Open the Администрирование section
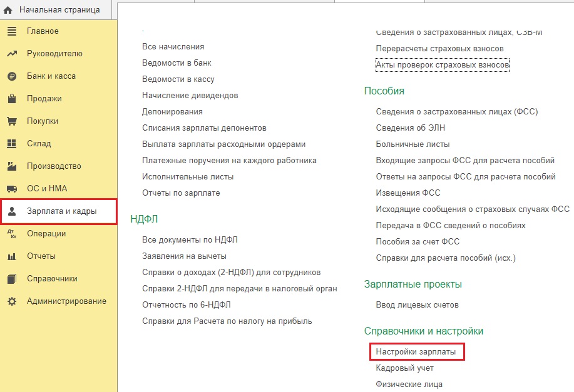Image resolution: width=574 pixels, height=392 pixels. click(59, 302)
